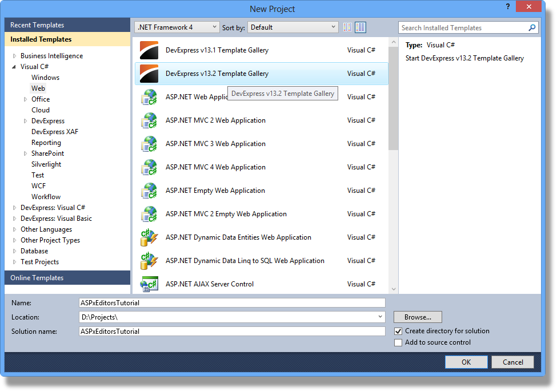The height and width of the screenshot is (392, 557).
Task: Click the ASP.NET MVC 4 Web Application icon
Action: [149, 167]
